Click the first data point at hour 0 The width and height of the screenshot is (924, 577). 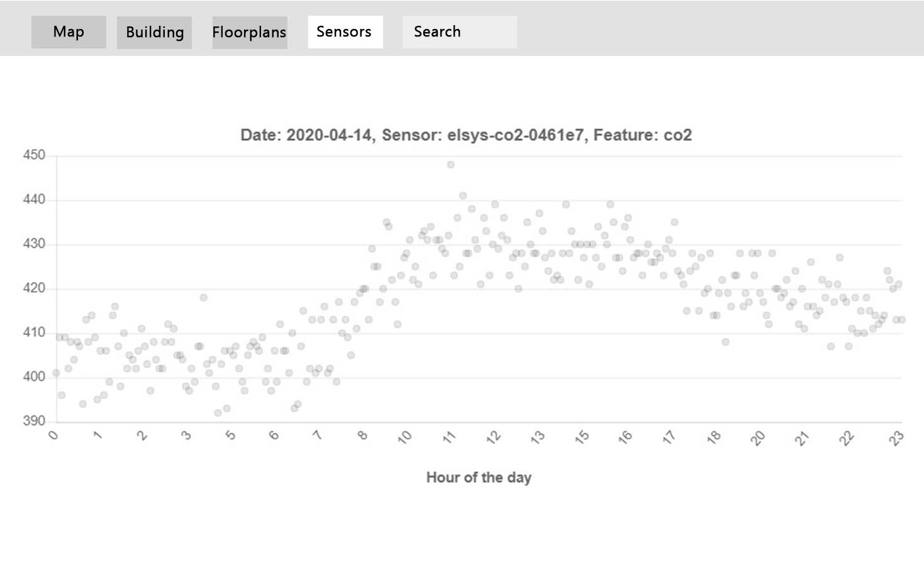(x=56, y=373)
